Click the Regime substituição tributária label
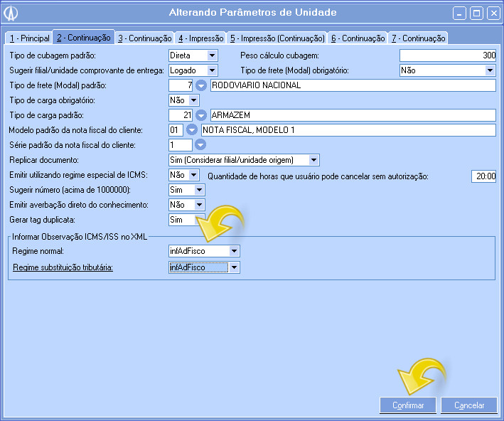504x421 pixels. click(x=63, y=267)
